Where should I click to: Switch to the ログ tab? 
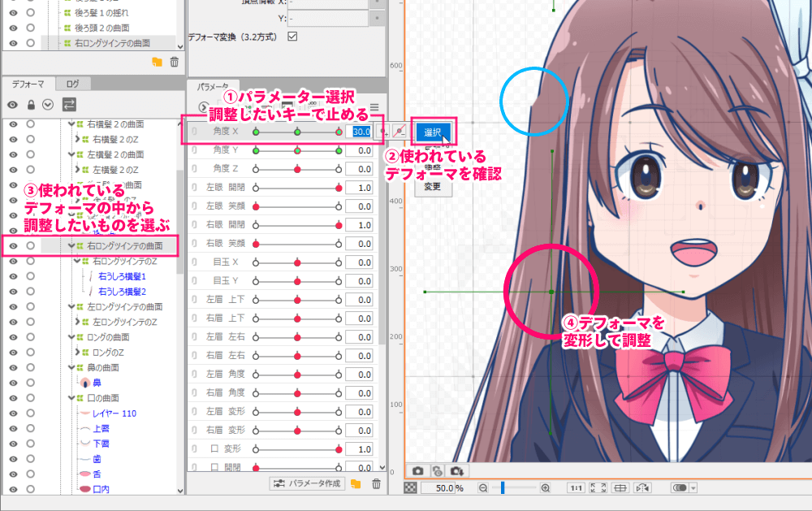click(x=72, y=84)
